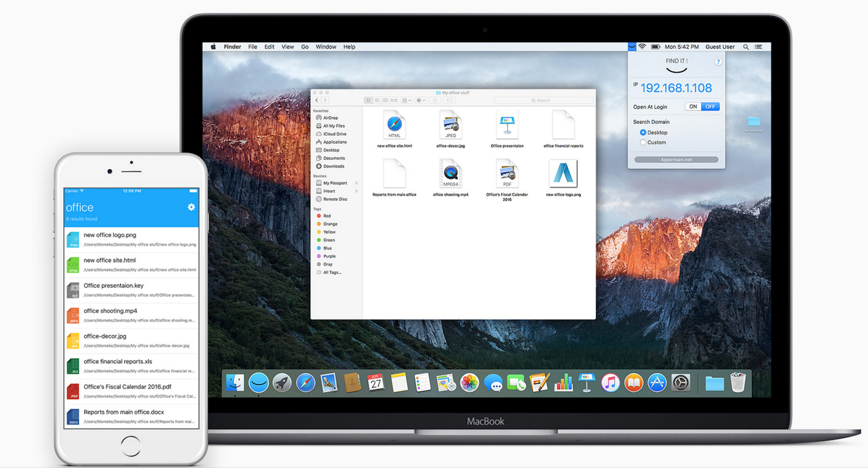Screen dimensions: 868x468
Task: Open the Help menu
Action: [349, 47]
